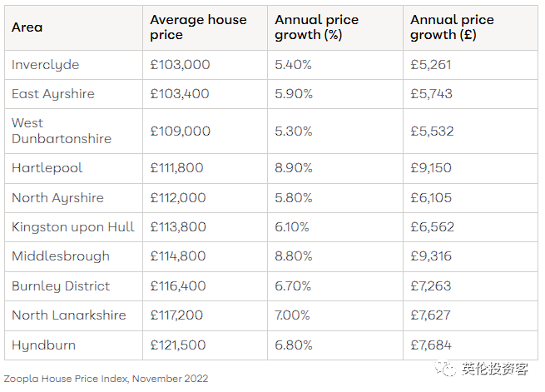Click Kingston upon Hull's 6.10% value
This screenshot has height=392, width=545.
(x=292, y=227)
